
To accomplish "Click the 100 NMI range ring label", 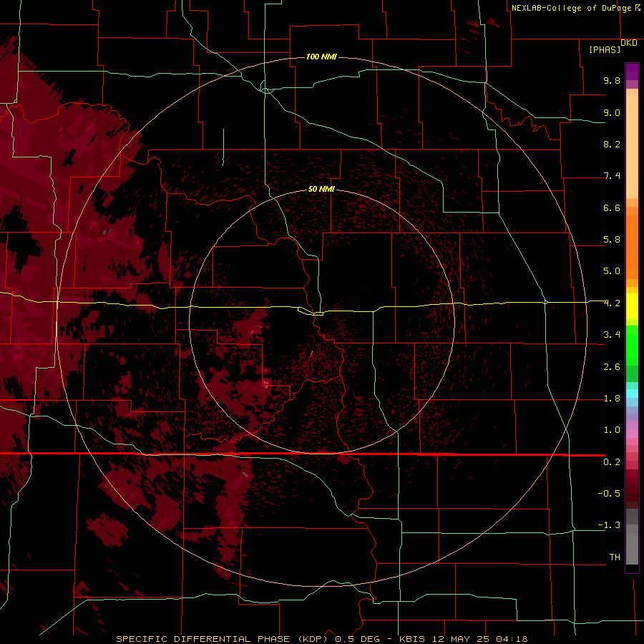I will click(321, 57).
